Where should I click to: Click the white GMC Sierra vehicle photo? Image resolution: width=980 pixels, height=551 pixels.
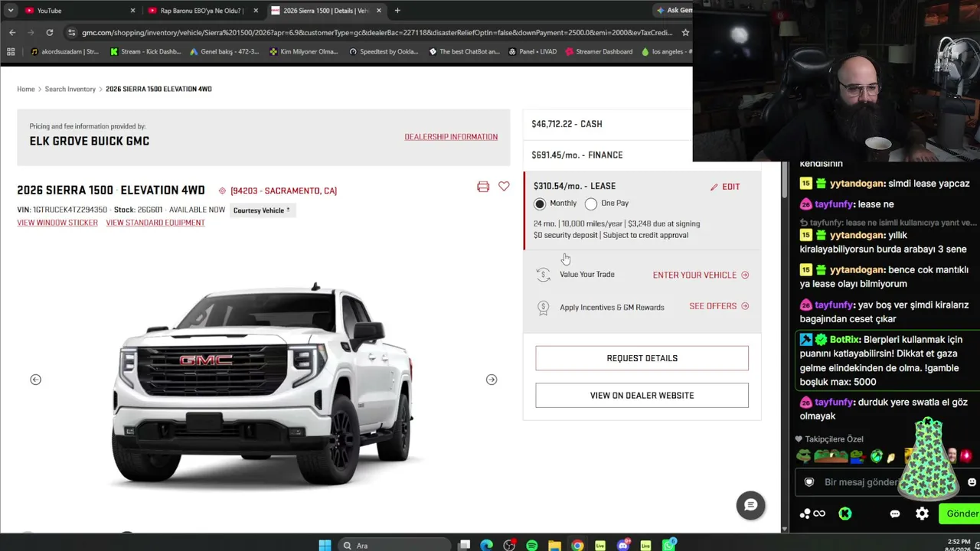click(263, 385)
